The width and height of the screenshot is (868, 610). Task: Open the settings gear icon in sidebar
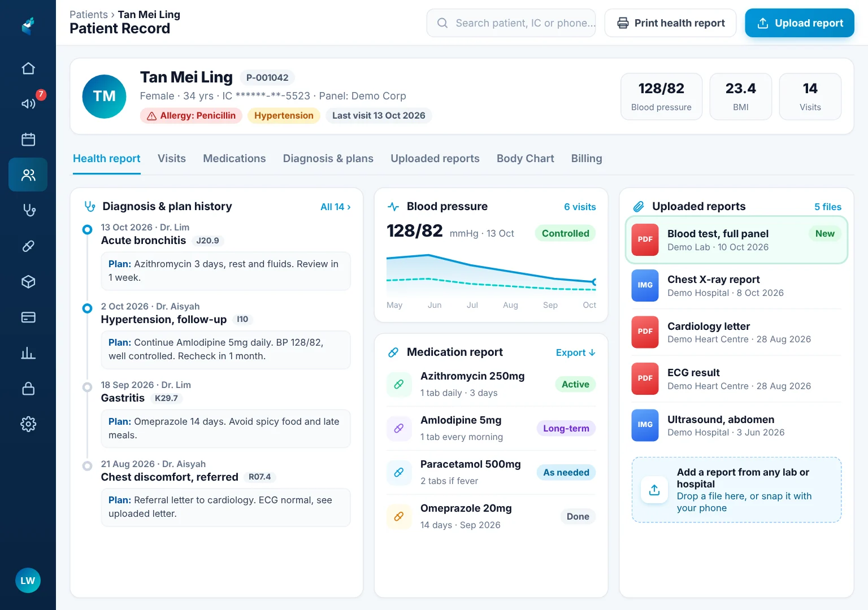28,424
